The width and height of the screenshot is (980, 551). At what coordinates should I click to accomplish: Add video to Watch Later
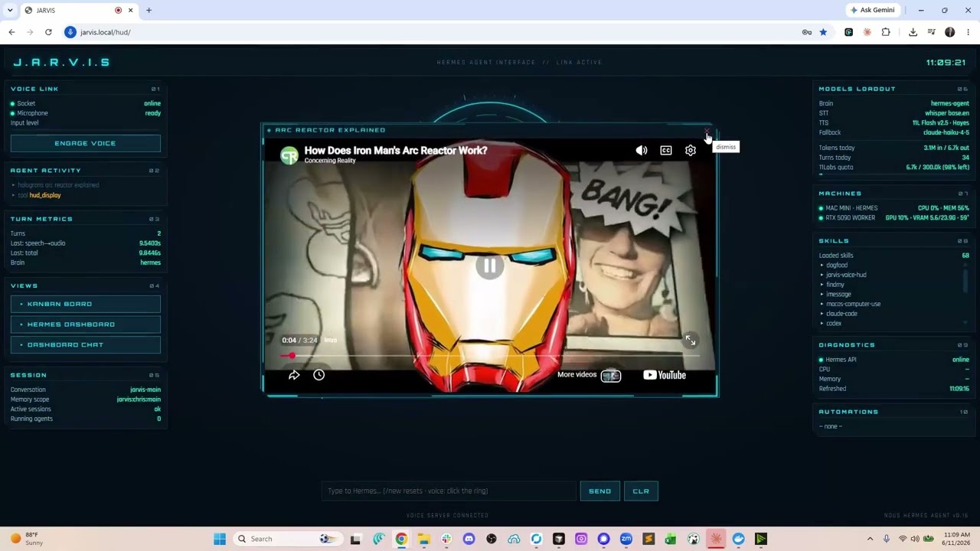tap(319, 375)
